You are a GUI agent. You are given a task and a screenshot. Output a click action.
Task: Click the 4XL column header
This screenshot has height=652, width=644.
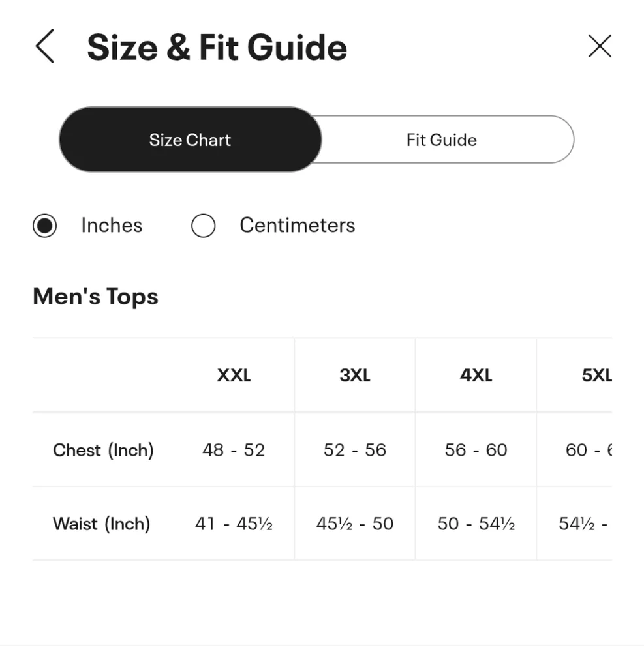click(x=476, y=376)
